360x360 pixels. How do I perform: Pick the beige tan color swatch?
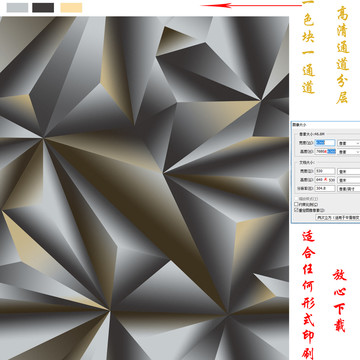point(71,8)
